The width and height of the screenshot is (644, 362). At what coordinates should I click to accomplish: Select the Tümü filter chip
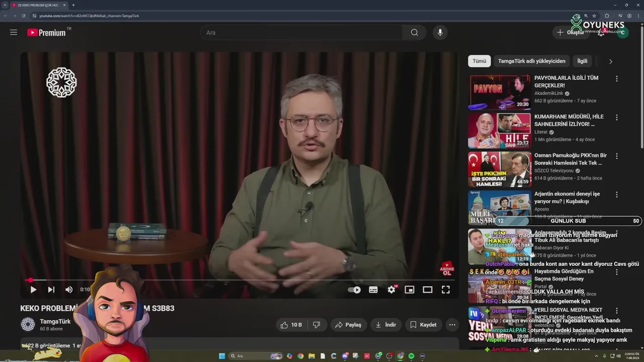(x=479, y=61)
